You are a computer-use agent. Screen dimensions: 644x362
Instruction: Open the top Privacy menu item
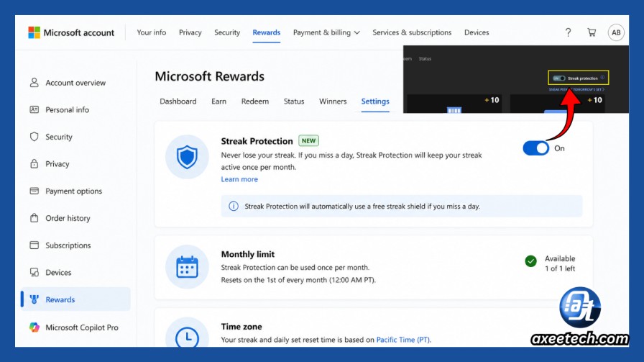click(x=190, y=32)
